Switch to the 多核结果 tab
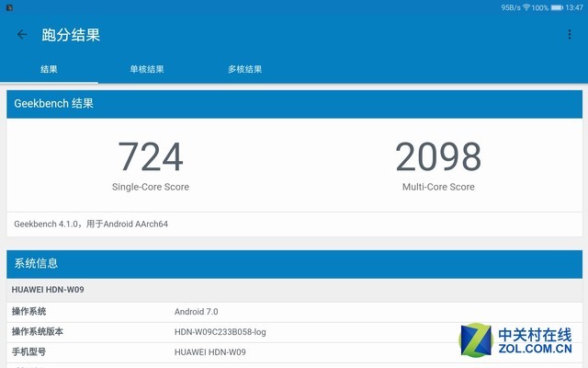 click(244, 69)
